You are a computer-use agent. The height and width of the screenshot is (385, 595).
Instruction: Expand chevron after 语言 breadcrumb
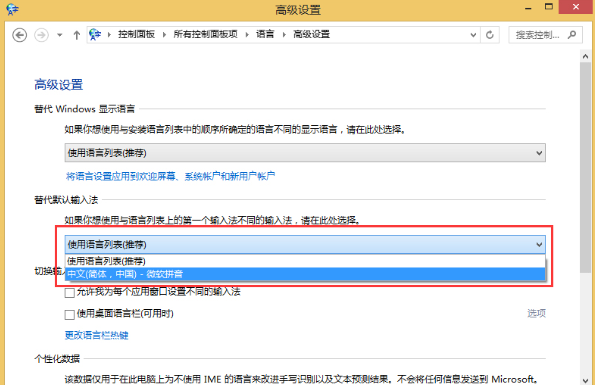pos(284,35)
